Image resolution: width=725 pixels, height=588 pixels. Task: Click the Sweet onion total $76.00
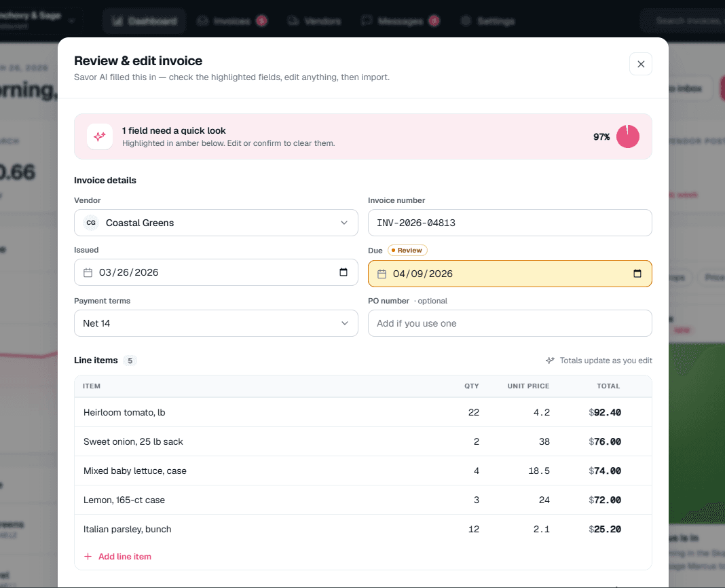click(x=605, y=441)
